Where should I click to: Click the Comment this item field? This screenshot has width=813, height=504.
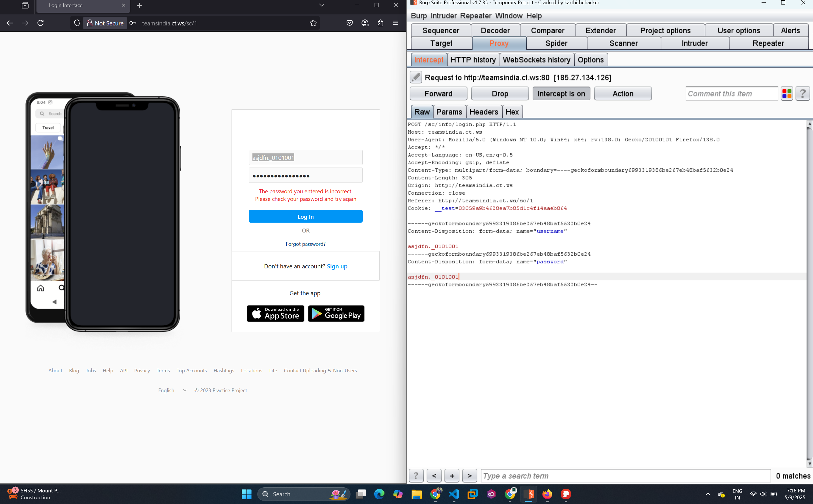(731, 94)
